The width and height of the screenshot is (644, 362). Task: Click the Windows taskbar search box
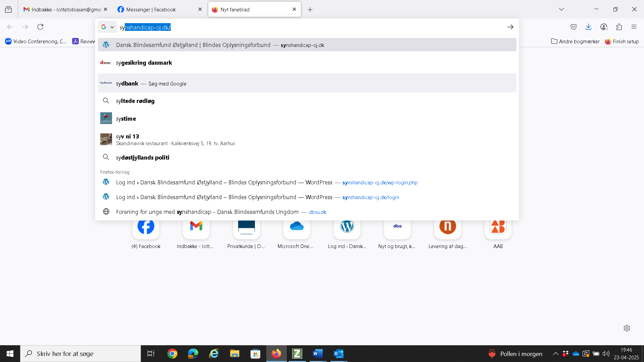80,354
